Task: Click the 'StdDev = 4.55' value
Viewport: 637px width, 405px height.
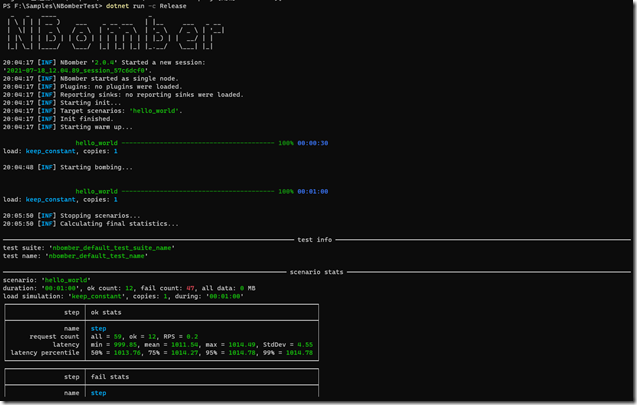Action: (x=288, y=345)
